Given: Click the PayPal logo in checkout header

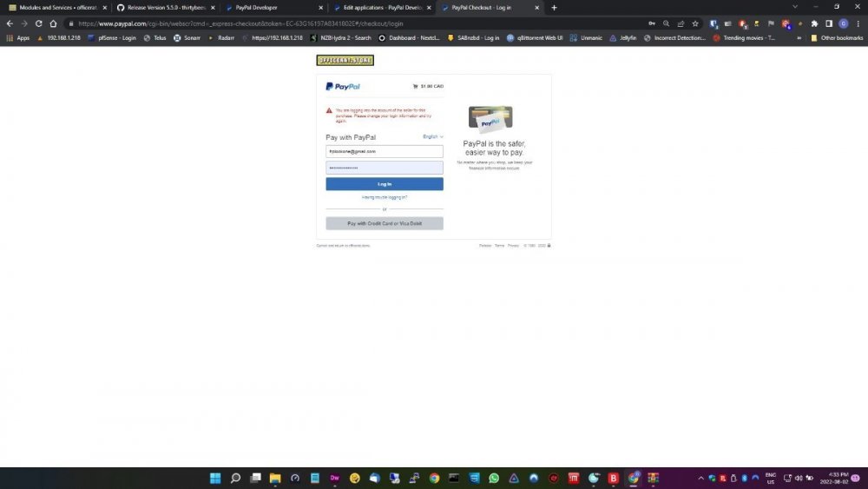Looking at the screenshot, I should click(343, 87).
